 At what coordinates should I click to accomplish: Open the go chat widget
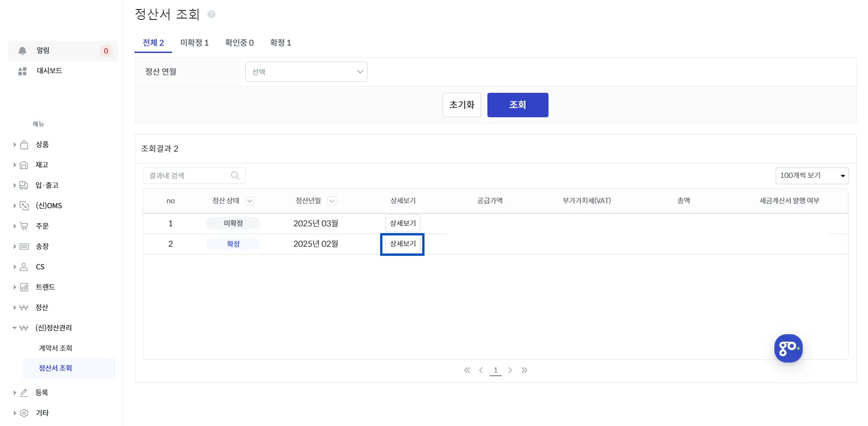tap(788, 348)
